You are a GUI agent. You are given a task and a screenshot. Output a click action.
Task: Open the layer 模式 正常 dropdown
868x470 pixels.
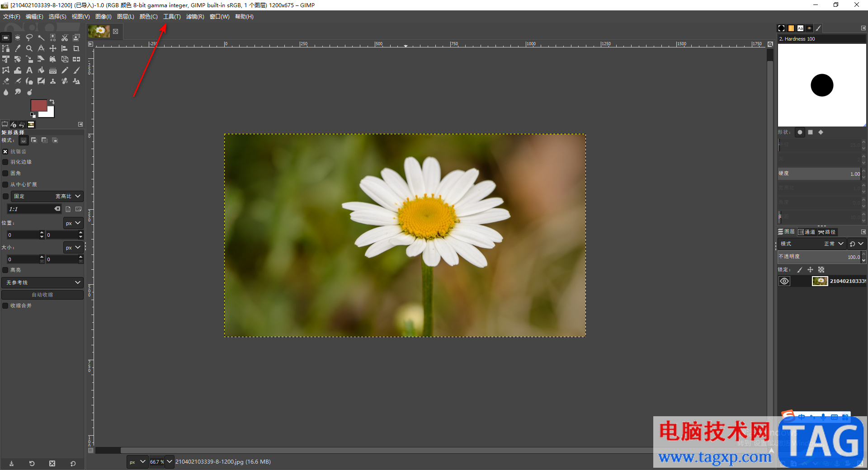[812, 244]
